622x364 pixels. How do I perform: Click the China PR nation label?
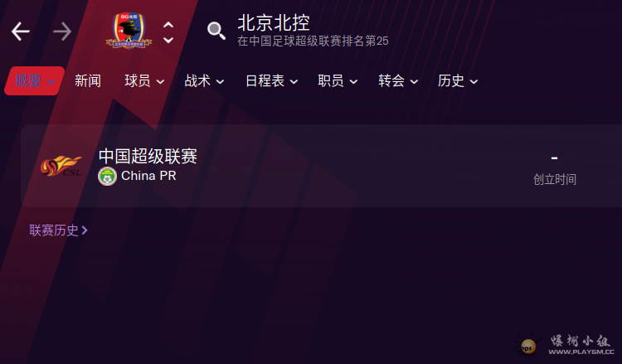(148, 176)
